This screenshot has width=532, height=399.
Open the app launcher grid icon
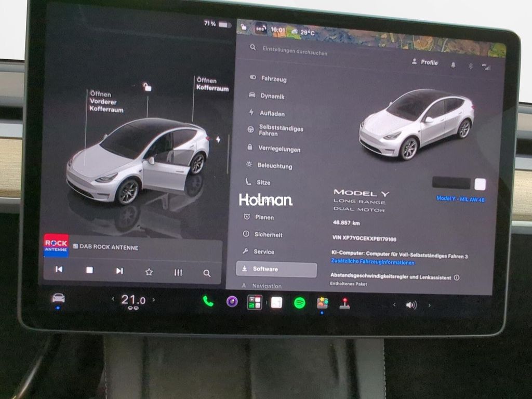point(255,302)
